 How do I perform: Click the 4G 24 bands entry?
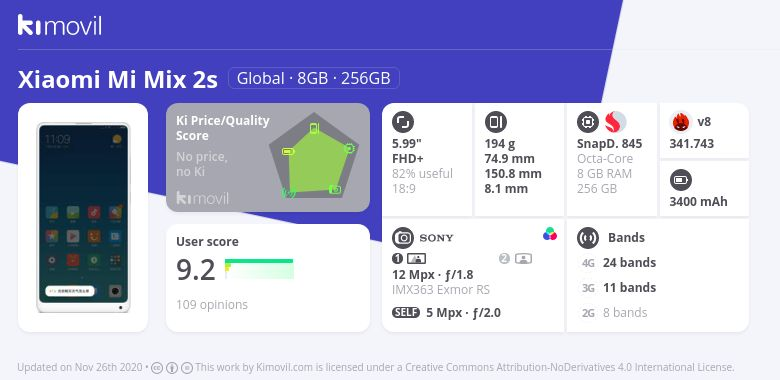point(619,263)
